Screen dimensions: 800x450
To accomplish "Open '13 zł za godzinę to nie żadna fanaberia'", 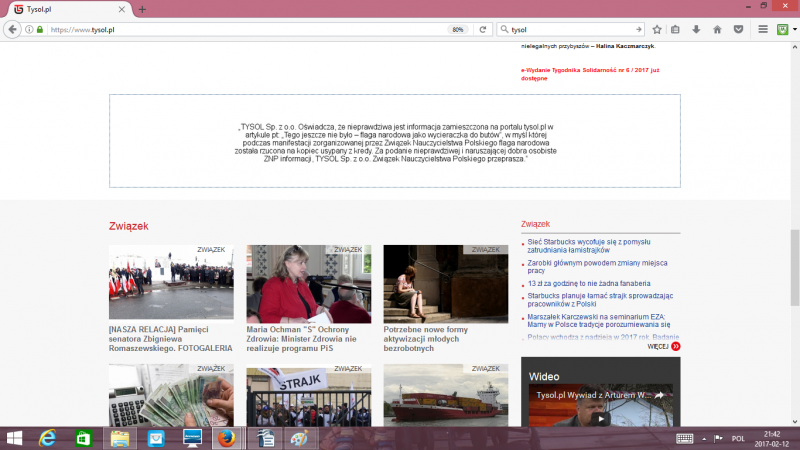I will point(589,283).
